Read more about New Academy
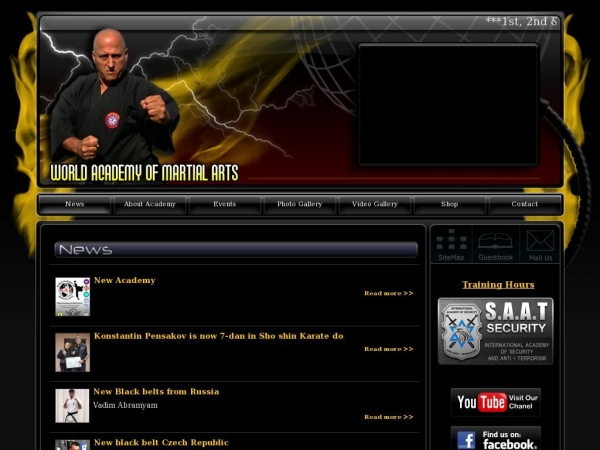Image resolution: width=600 pixels, height=450 pixels. [x=389, y=293]
